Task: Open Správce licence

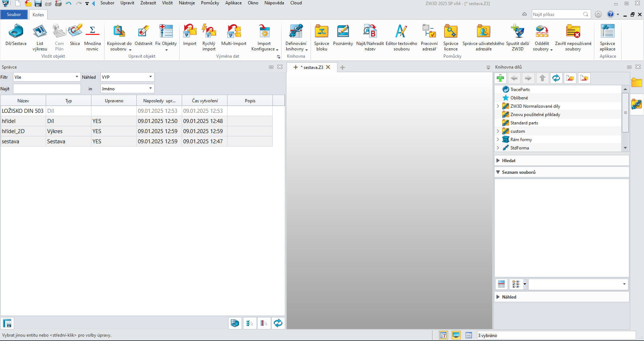Action: (451, 37)
